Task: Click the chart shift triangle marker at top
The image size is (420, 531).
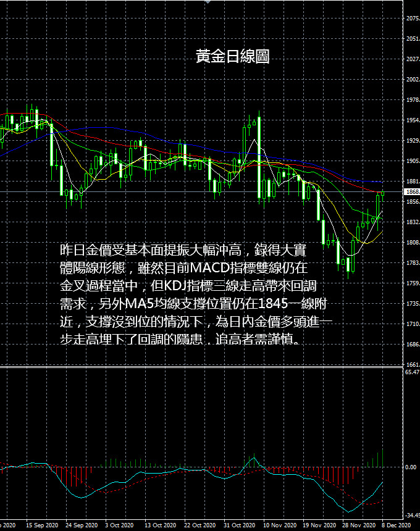Action: pos(208,2)
